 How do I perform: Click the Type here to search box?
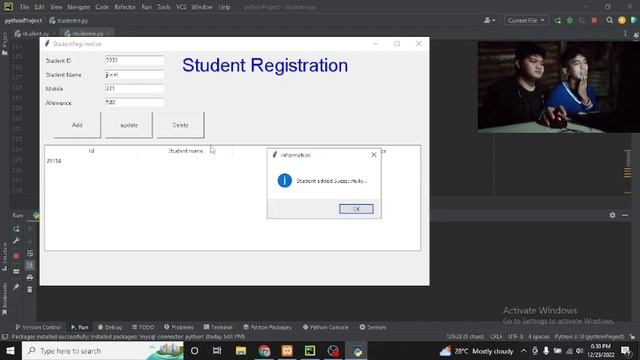pyautogui.click(x=102, y=351)
